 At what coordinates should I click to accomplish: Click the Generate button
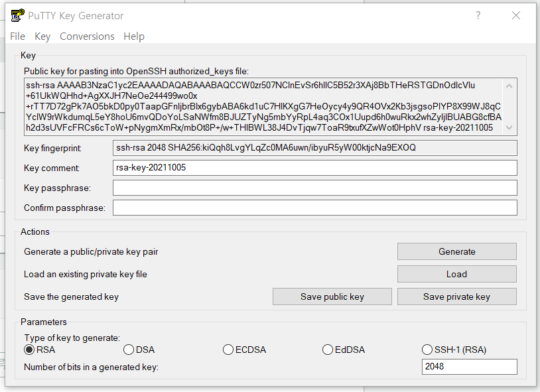point(456,251)
